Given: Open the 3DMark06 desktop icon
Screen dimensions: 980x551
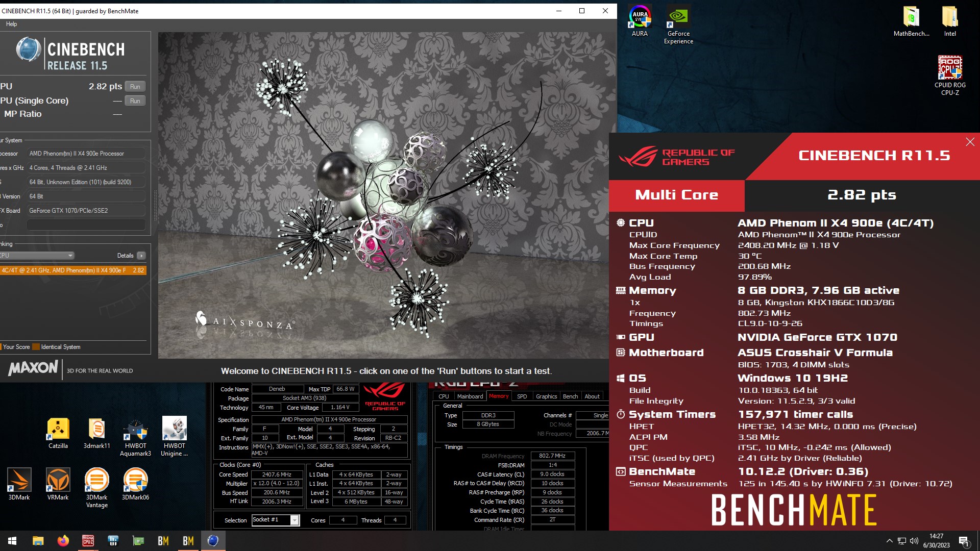Looking at the screenshot, I should (136, 484).
